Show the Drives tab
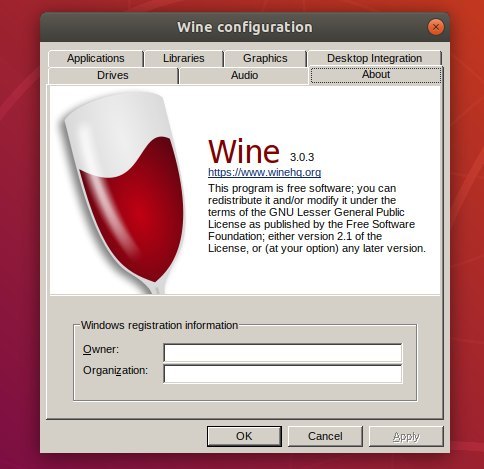 coord(113,75)
